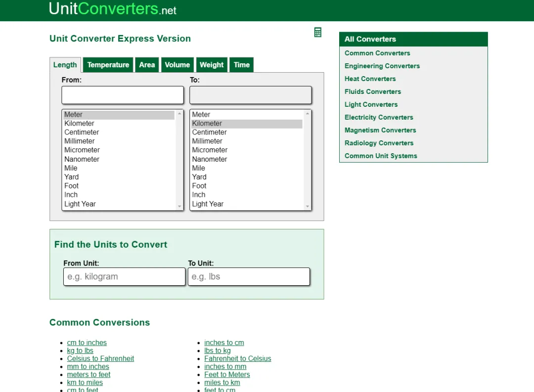
Task: Pick Nanometer in the To list
Action: pos(247,159)
